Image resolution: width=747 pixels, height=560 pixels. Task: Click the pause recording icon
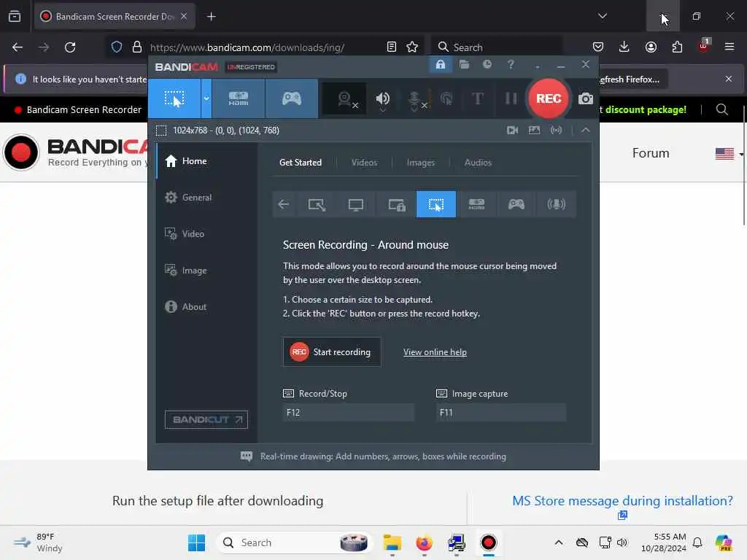click(511, 98)
